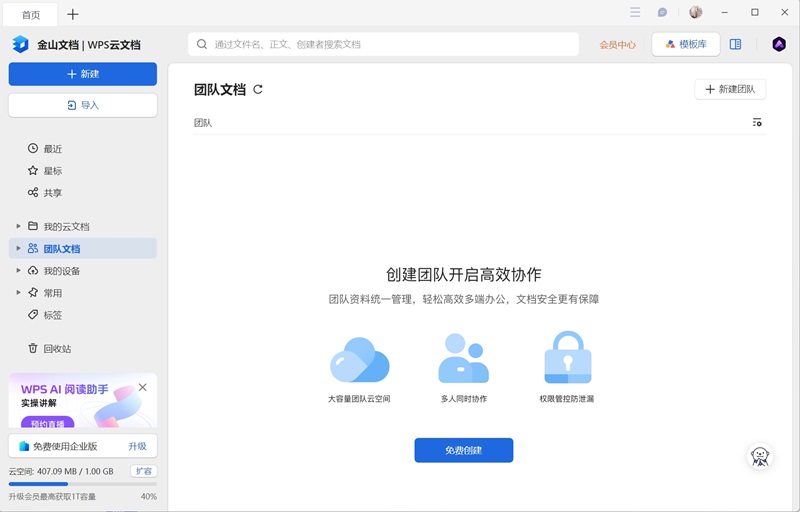Expand 我的设备 tree arrow

[x=18, y=270]
